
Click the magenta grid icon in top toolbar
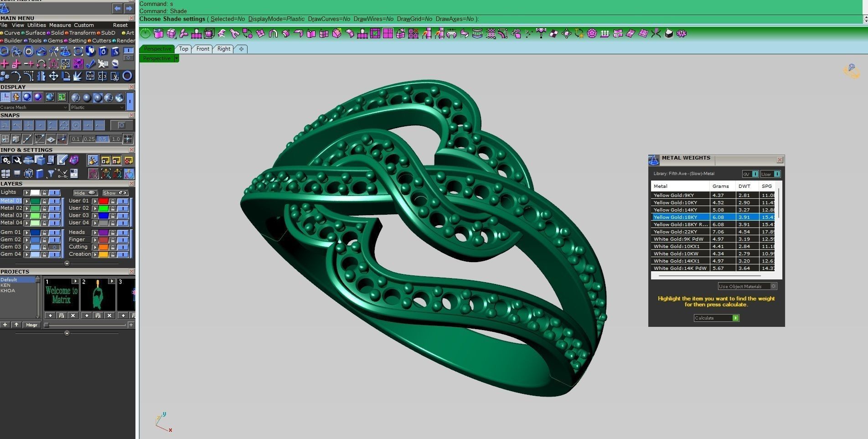coord(388,33)
